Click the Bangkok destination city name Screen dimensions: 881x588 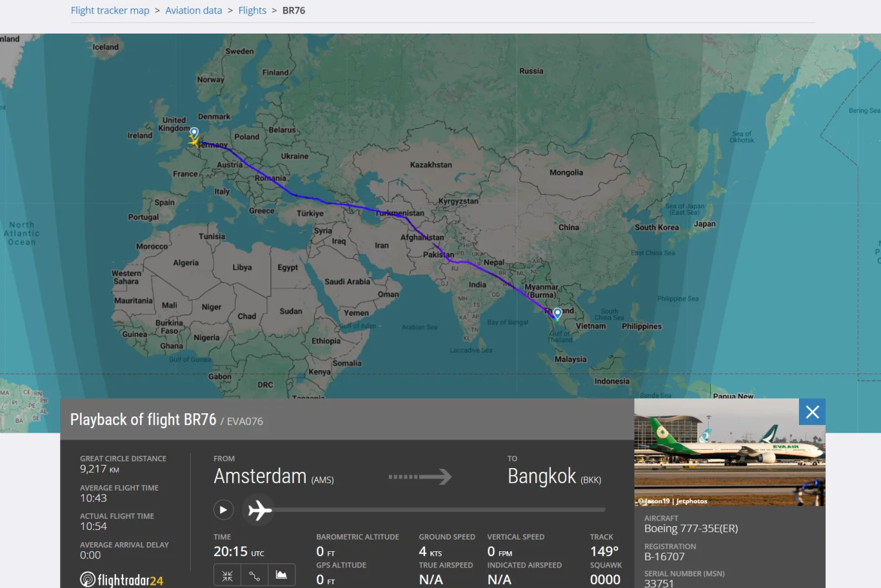point(542,476)
